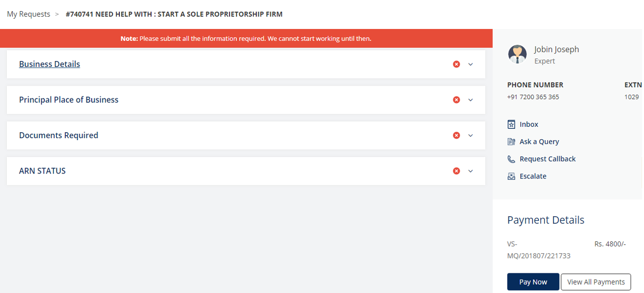644x293 pixels.
Task: Click the View All Payments link
Action: pyautogui.click(x=595, y=282)
